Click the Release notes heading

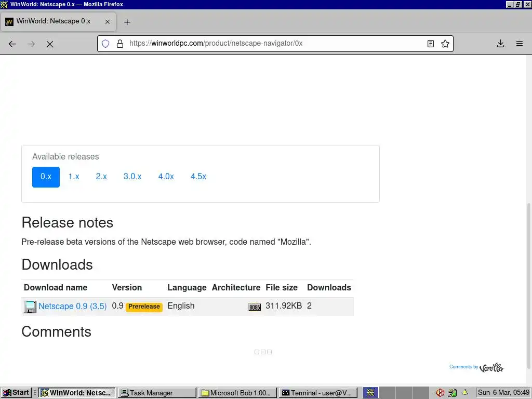point(67,223)
